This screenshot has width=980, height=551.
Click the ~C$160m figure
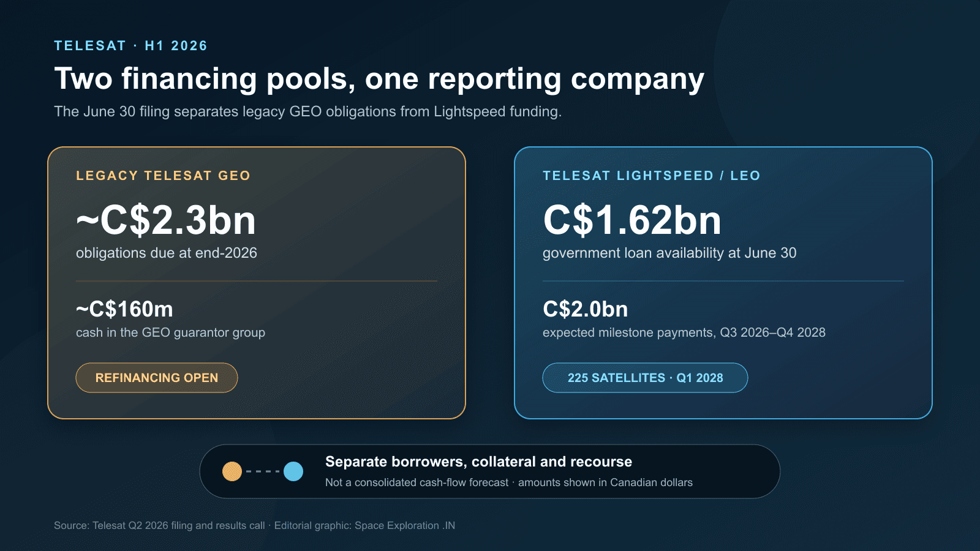(124, 309)
